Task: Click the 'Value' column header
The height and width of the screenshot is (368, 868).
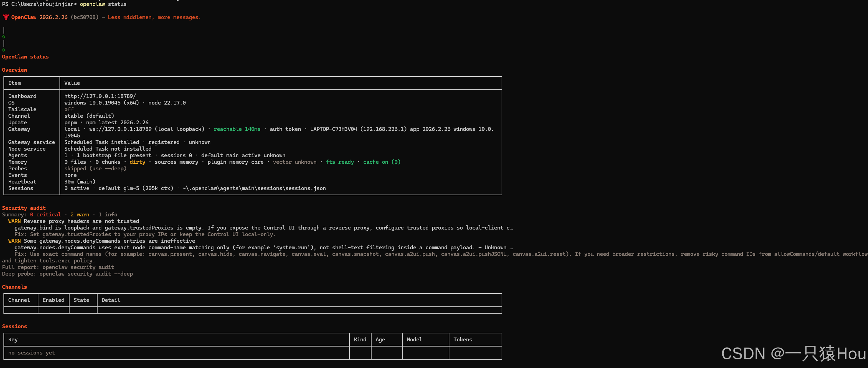Action: 72,83
